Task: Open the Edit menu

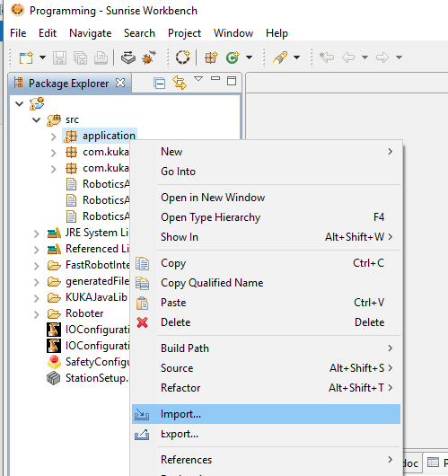Action: point(48,33)
